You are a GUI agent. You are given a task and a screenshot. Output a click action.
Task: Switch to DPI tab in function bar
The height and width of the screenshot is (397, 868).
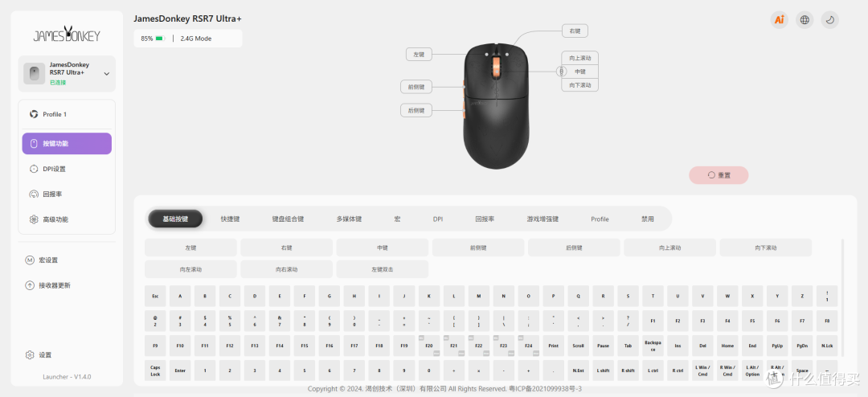438,219
